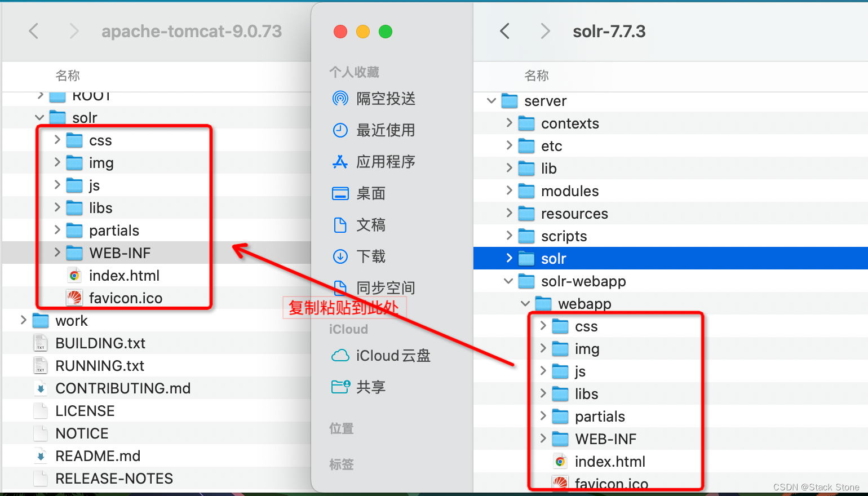Open iCloud云盘 in sidebar

pos(381,356)
